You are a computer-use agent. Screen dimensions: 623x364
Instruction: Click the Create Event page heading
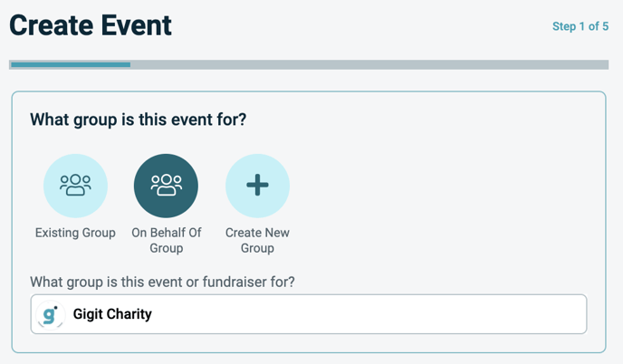coord(91,25)
